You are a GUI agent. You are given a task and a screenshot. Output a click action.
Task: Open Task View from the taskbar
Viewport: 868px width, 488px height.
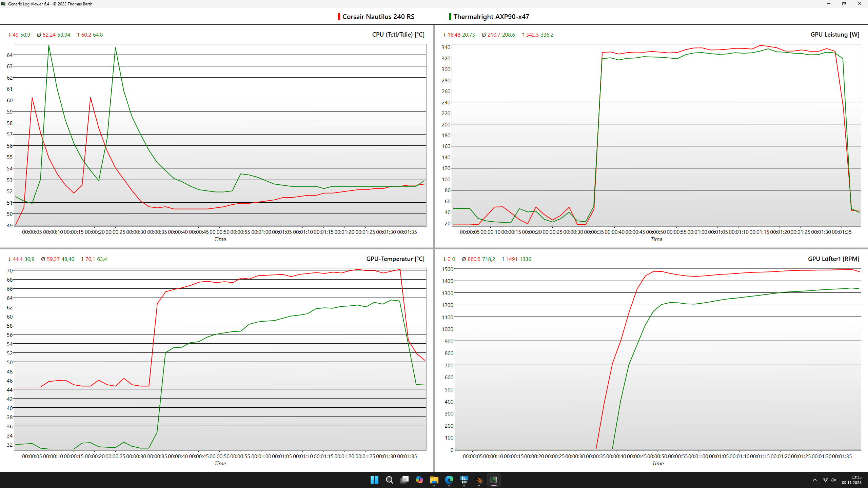tap(404, 480)
